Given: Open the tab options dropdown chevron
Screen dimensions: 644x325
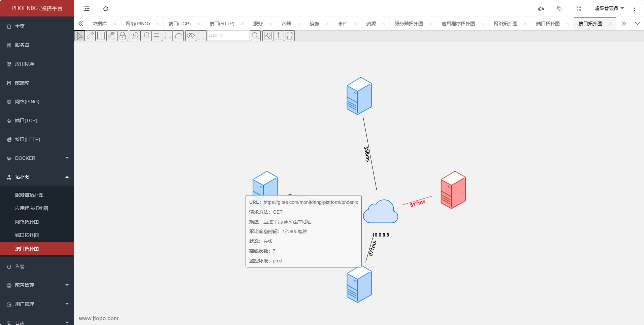Looking at the screenshot, I should 637,24.
